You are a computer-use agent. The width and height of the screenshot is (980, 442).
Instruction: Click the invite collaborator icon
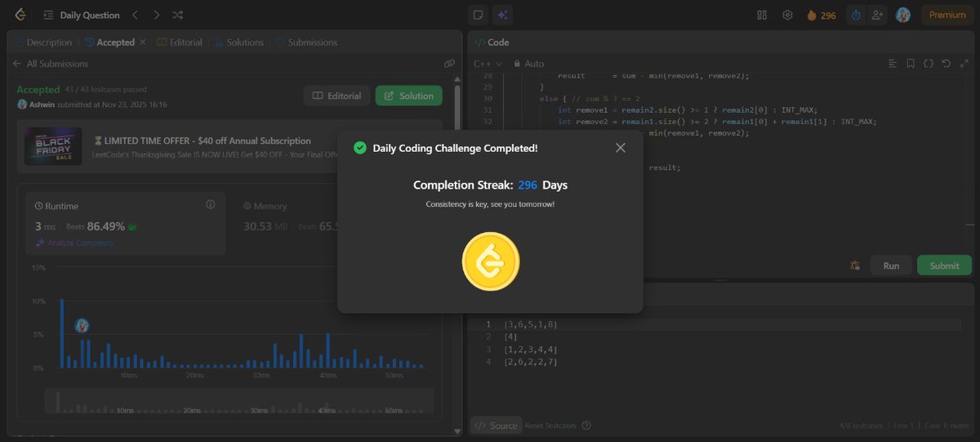click(x=877, y=15)
